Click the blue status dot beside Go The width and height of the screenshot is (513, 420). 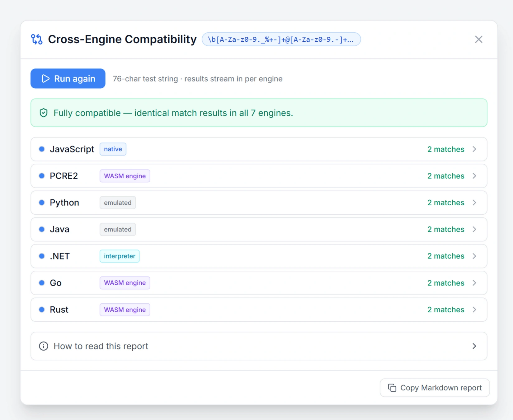pyautogui.click(x=42, y=283)
